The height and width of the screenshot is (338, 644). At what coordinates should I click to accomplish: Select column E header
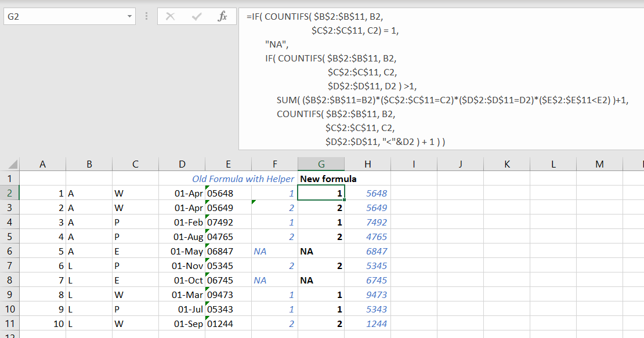(229, 164)
